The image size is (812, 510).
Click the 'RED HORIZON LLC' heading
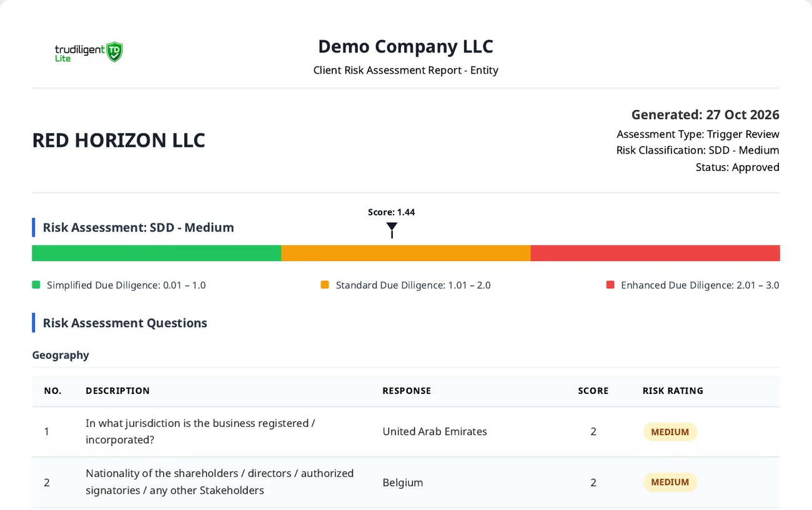click(119, 140)
